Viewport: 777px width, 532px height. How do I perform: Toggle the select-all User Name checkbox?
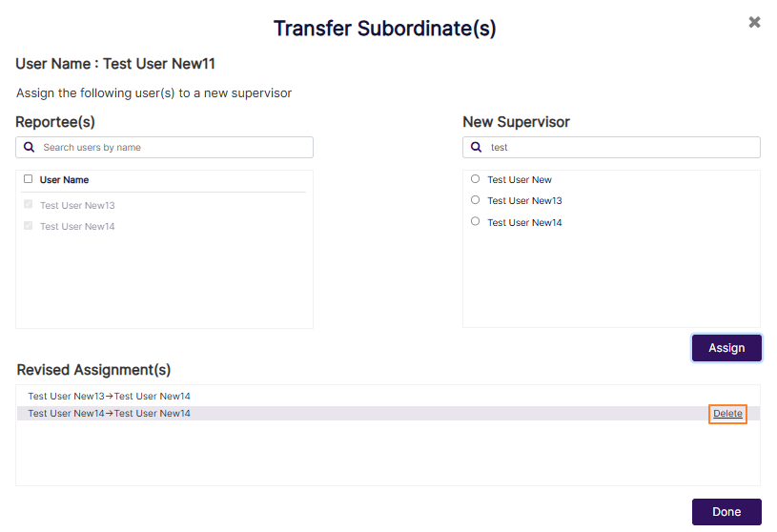pos(29,179)
